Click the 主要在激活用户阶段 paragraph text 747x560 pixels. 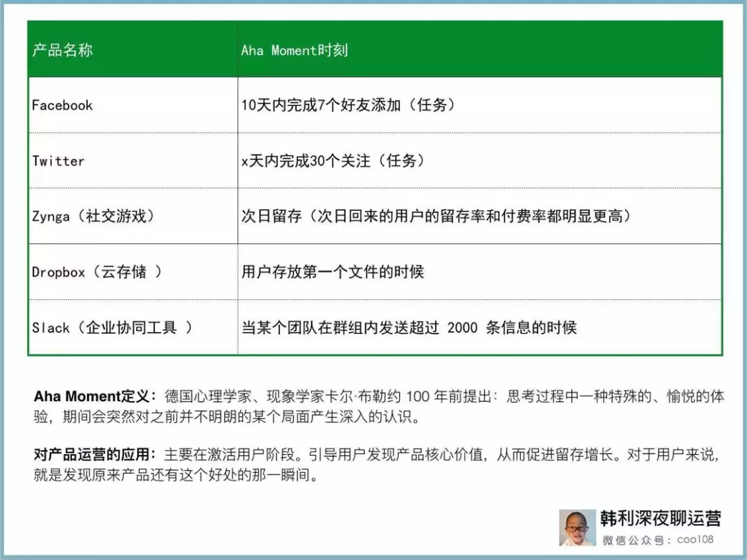(441, 454)
